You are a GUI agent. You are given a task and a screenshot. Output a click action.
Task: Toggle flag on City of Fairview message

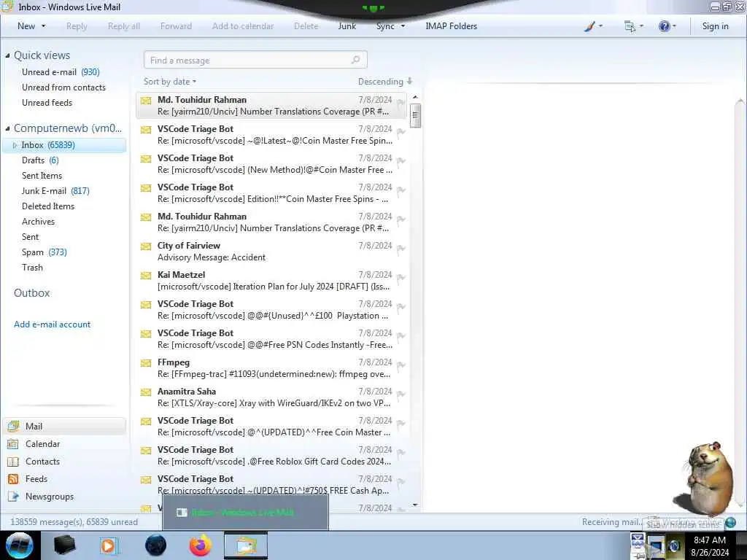pos(400,249)
